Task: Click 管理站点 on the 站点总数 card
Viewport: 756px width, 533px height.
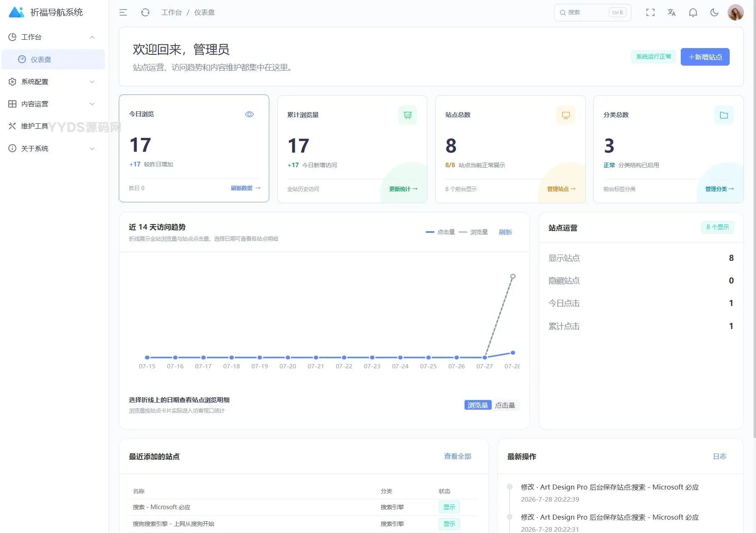Action: coord(562,189)
